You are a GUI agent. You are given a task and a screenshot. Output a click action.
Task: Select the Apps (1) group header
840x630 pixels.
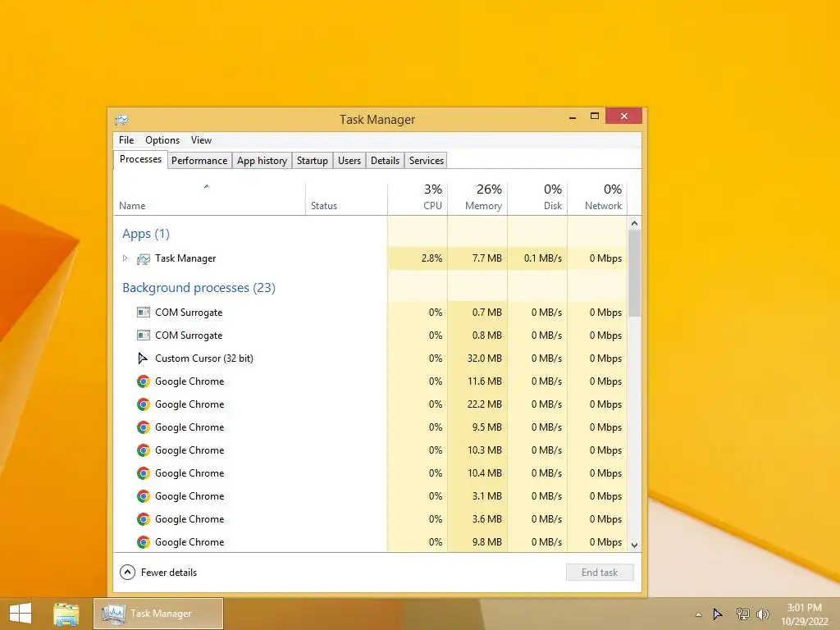pos(146,234)
